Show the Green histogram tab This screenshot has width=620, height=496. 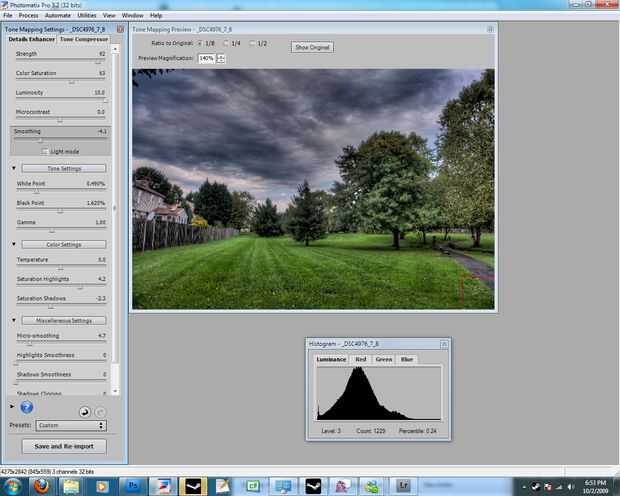[384, 359]
